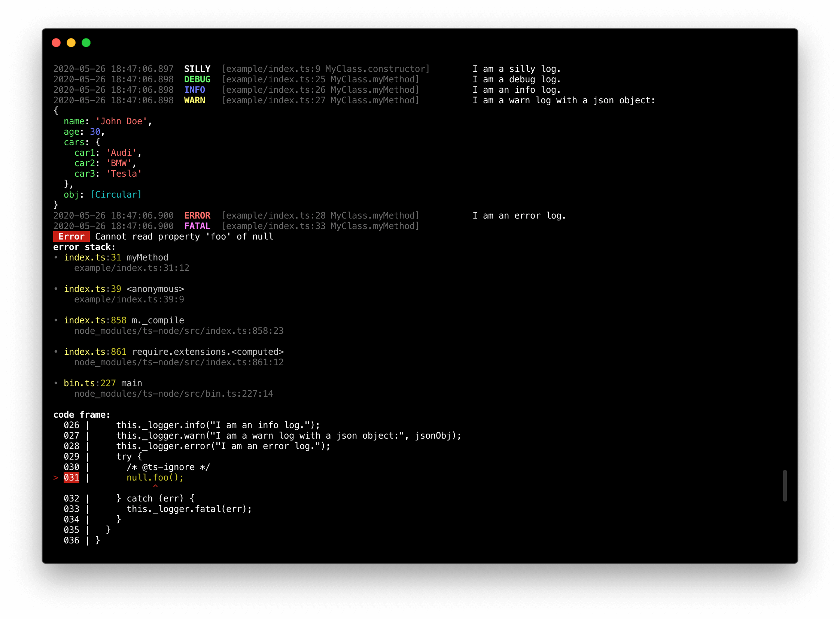Click the WARN log level indicator
The height and width of the screenshot is (619, 840).
click(x=194, y=100)
